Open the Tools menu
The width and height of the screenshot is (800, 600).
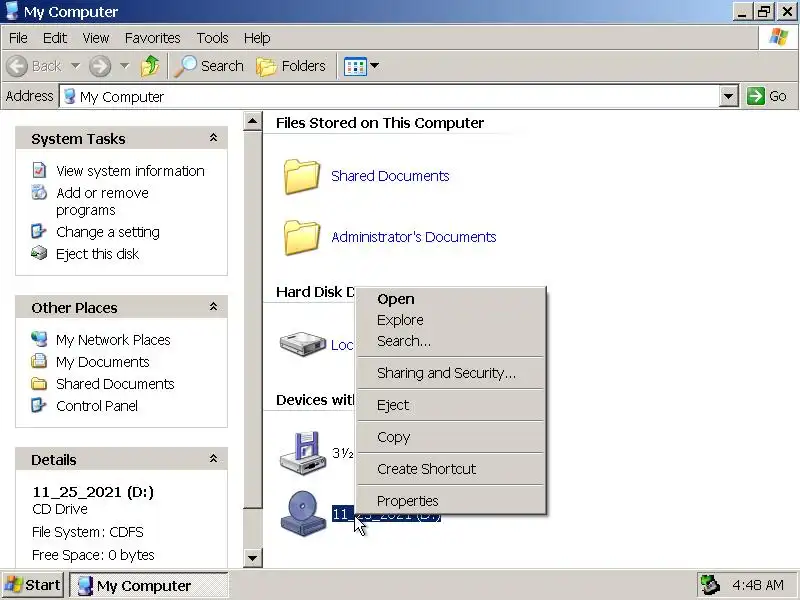point(212,38)
